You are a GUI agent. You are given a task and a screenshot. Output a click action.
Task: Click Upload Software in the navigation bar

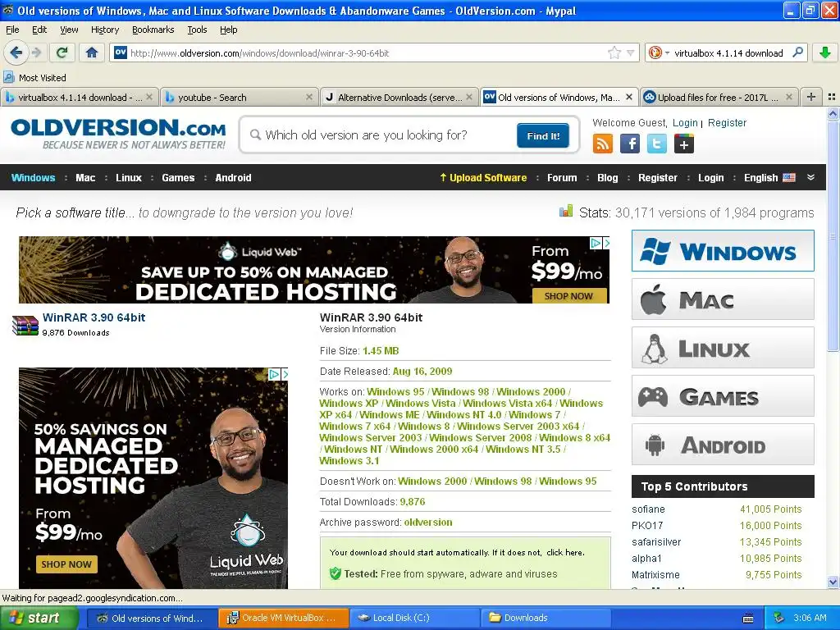[483, 178]
